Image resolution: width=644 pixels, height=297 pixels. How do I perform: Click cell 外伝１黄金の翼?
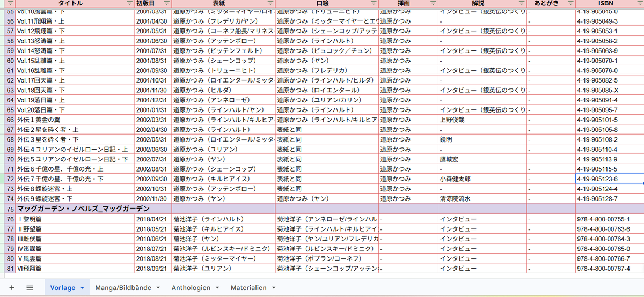pyautogui.click(x=75, y=120)
